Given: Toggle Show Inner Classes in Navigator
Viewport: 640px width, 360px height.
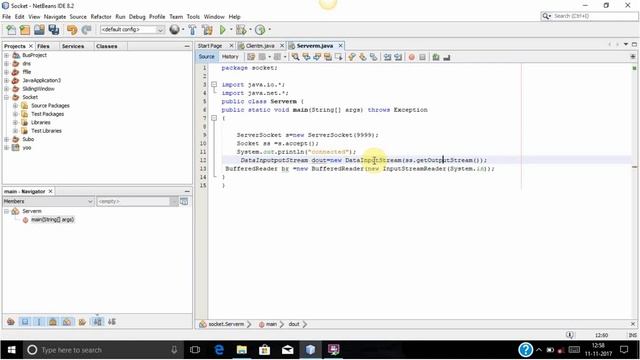Looking at the screenshot, I should coord(67,322).
